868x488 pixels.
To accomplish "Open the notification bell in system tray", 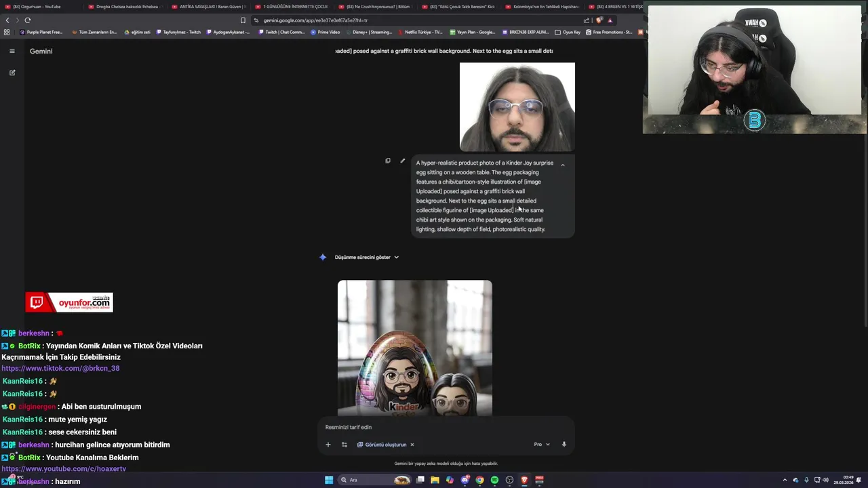I will point(859,480).
